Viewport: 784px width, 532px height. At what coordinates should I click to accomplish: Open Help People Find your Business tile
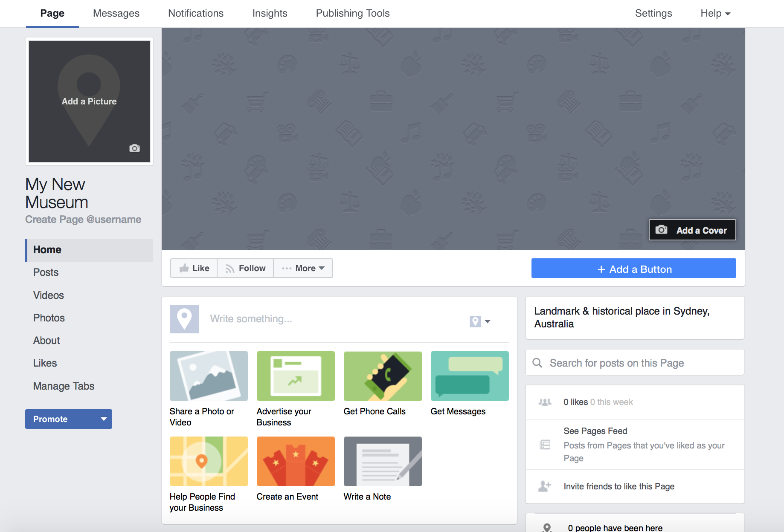(209, 474)
